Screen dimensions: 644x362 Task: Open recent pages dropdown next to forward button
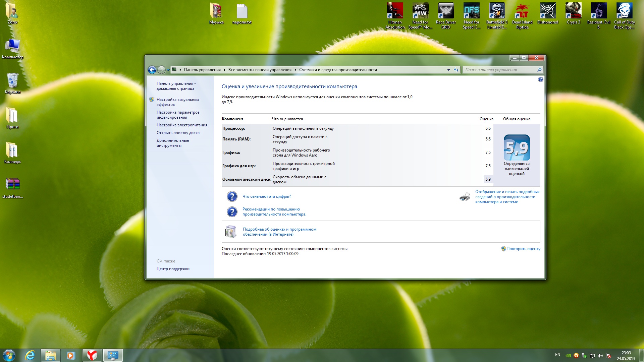coord(168,70)
